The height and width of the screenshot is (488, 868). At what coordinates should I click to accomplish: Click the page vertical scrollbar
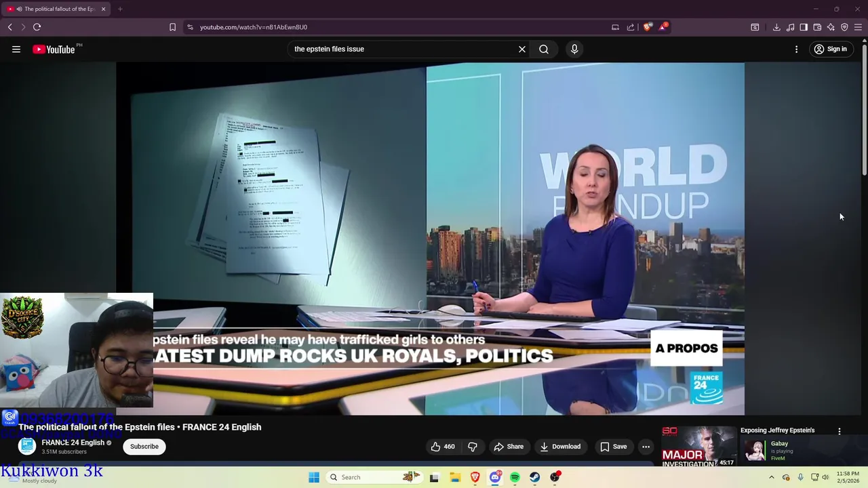click(x=865, y=108)
